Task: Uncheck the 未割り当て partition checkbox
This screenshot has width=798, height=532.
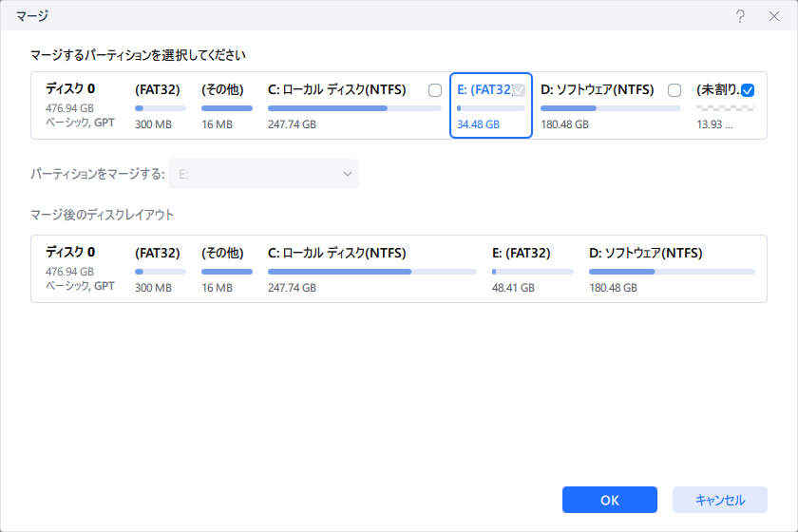Action: (x=748, y=90)
